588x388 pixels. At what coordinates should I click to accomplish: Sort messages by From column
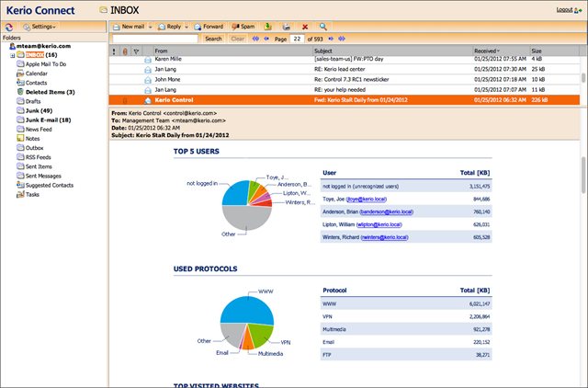(233, 51)
